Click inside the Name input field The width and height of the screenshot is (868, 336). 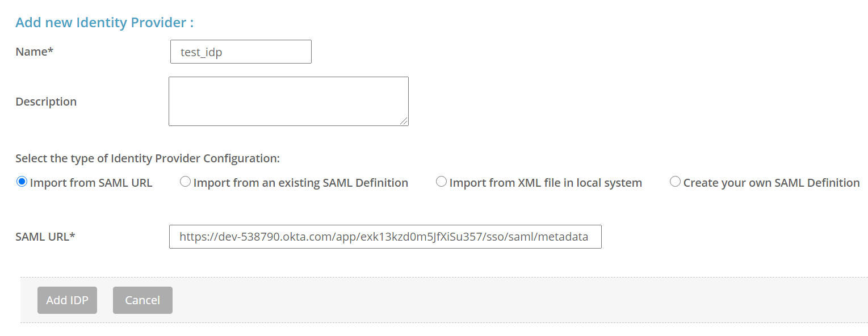[x=240, y=51]
